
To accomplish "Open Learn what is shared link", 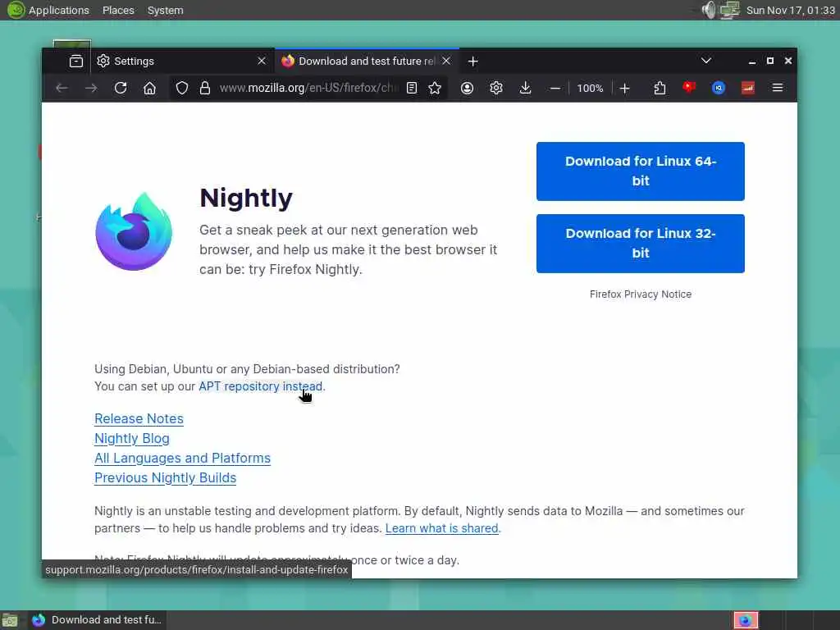I will pyautogui.click(x=442, y=528).
